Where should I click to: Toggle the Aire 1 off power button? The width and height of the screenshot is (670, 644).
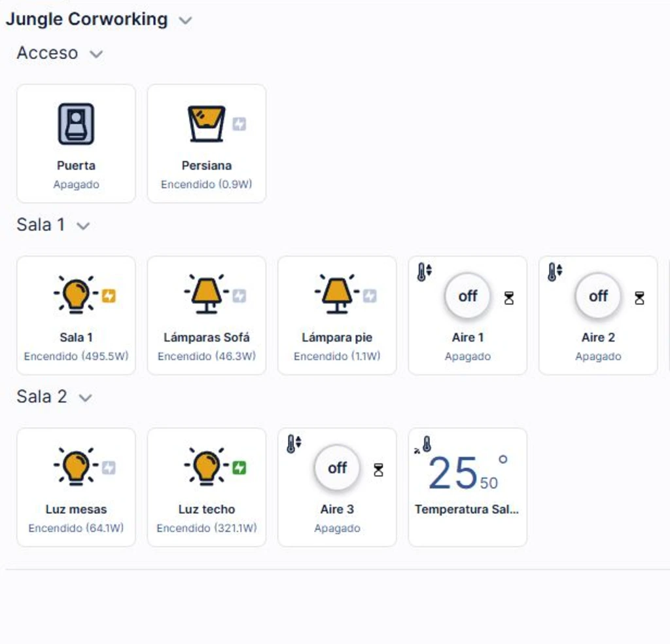(x=468, y=296)
